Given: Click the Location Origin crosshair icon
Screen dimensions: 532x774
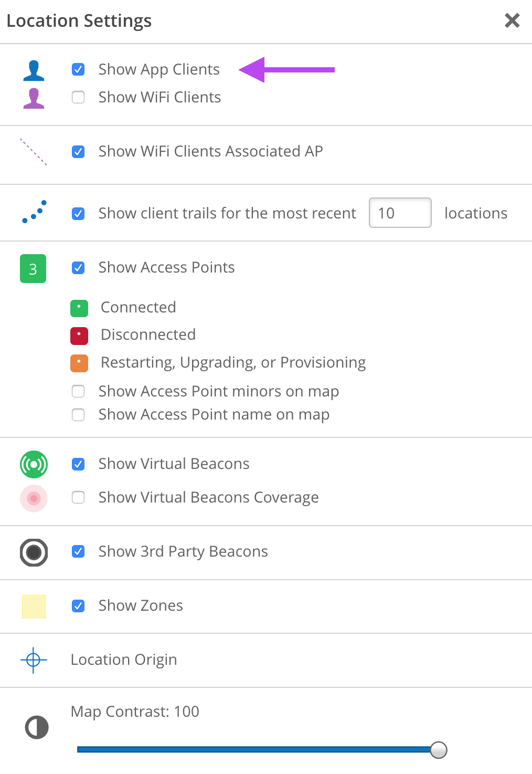Looking at the screenshot, I should [x=34, y=660].
